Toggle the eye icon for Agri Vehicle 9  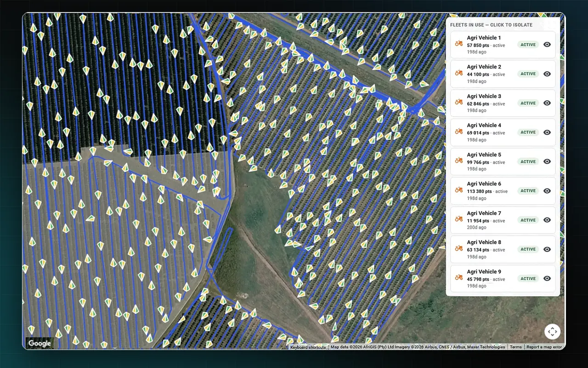[x=547, y=278]
